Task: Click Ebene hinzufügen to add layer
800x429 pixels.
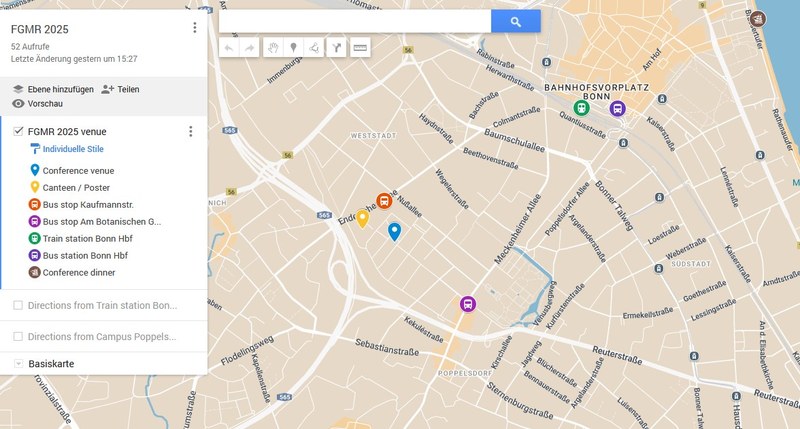Action: [54, 89]
